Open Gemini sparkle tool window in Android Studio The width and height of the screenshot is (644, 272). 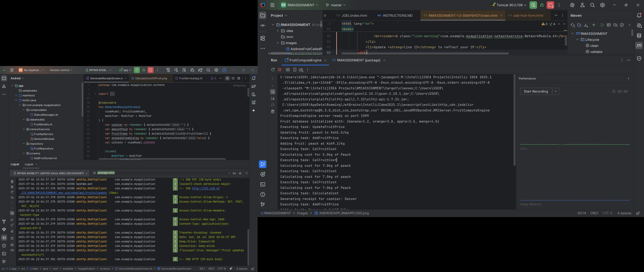point(254,110)
